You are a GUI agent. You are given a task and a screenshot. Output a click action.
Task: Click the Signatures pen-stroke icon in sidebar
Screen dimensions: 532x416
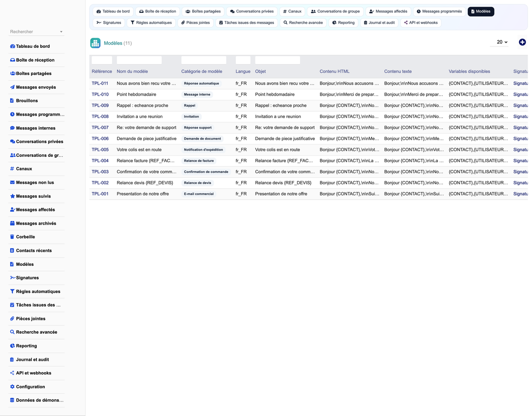[x=12, y=278]
